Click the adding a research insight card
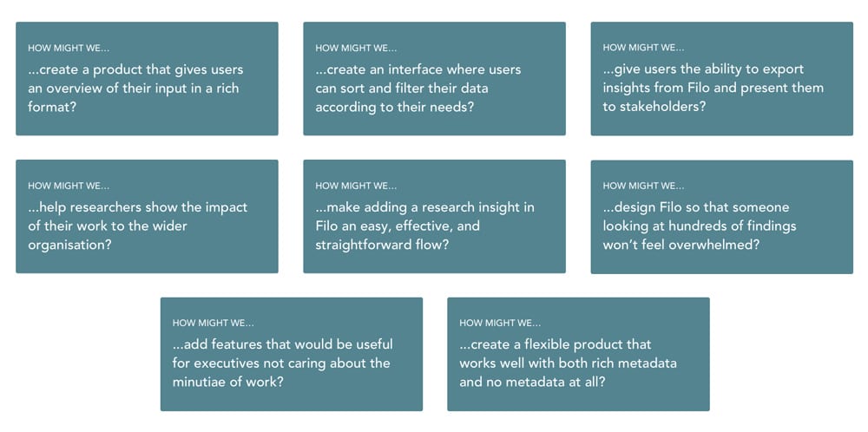868x432 pixels. click(435, 216)
